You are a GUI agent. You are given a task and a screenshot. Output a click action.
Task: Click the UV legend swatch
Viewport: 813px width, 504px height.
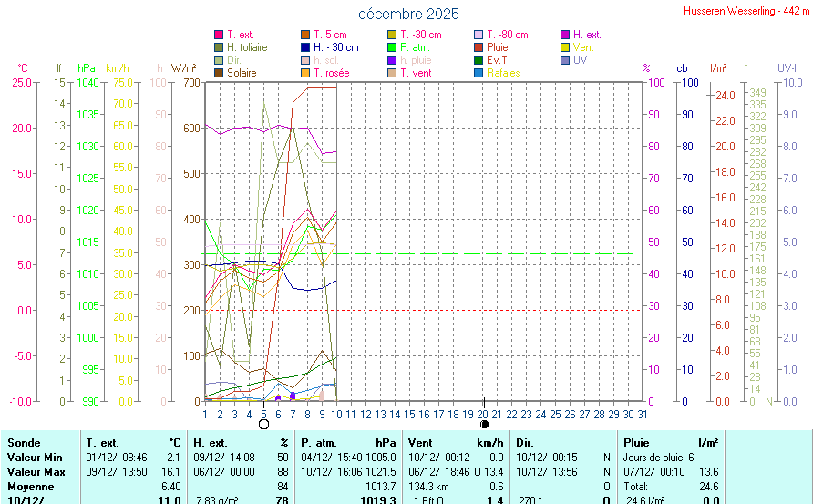[x=565, y=60]
